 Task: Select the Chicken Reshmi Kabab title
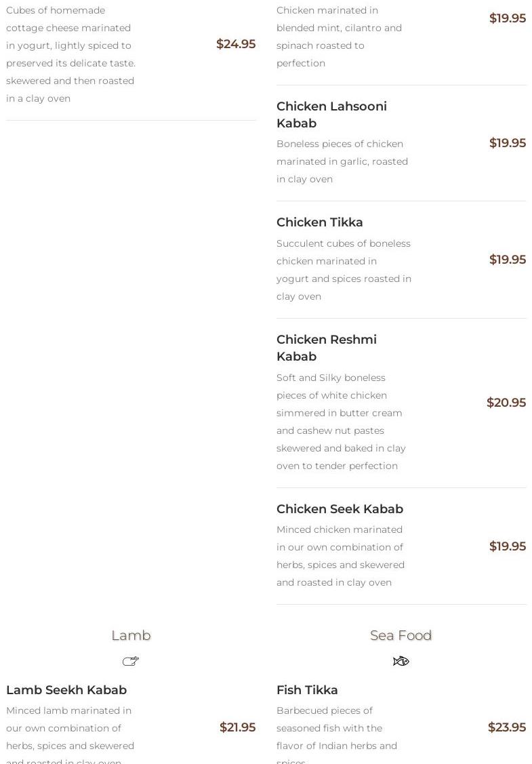click(x=327, y=348)
